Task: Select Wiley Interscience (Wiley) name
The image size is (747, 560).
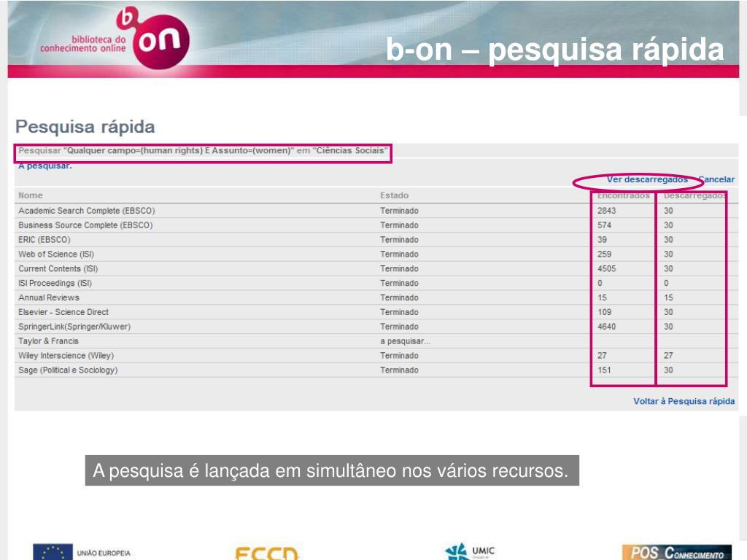Action: pyautogui.click(x=66, y=356)
